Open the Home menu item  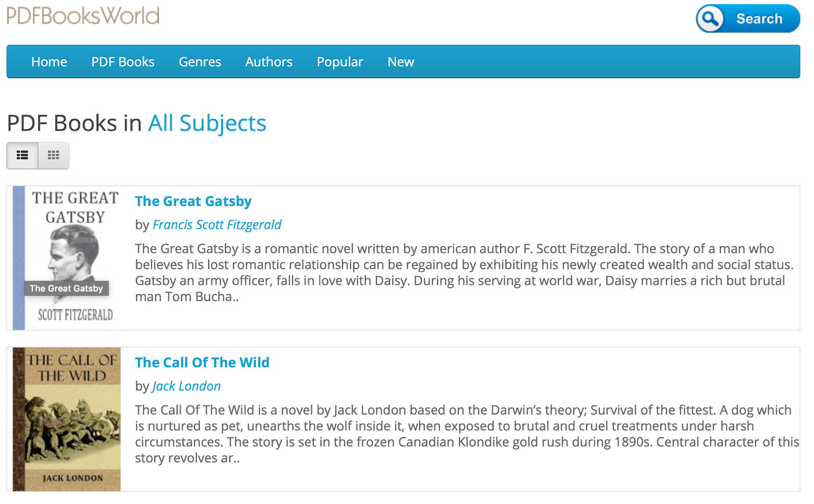pos(49,62)
